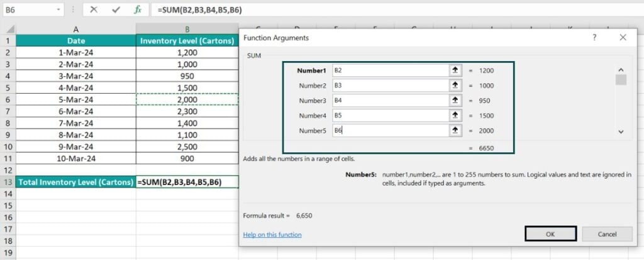The width and height of the screenshot is (644, 260).
Task: Collapse dialog via Number5 range selector icon
Action: [455, 130]
